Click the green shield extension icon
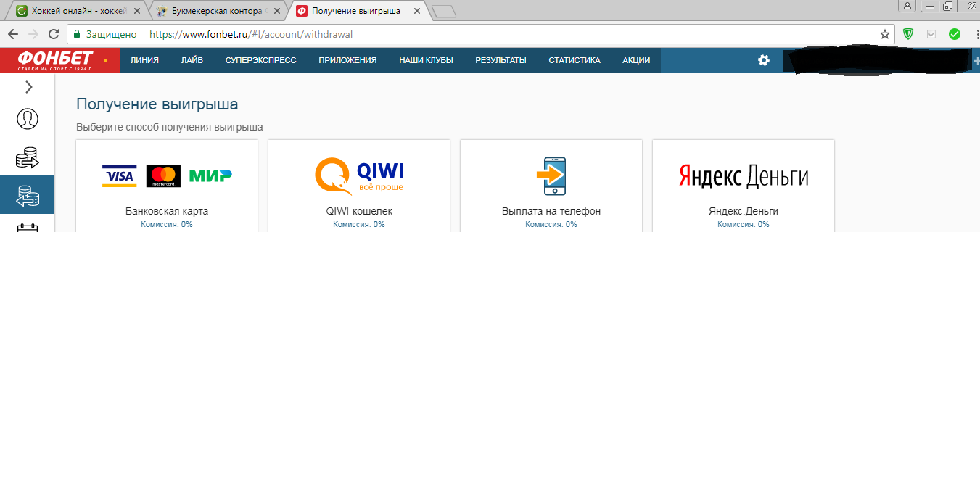 coord(908,34)
